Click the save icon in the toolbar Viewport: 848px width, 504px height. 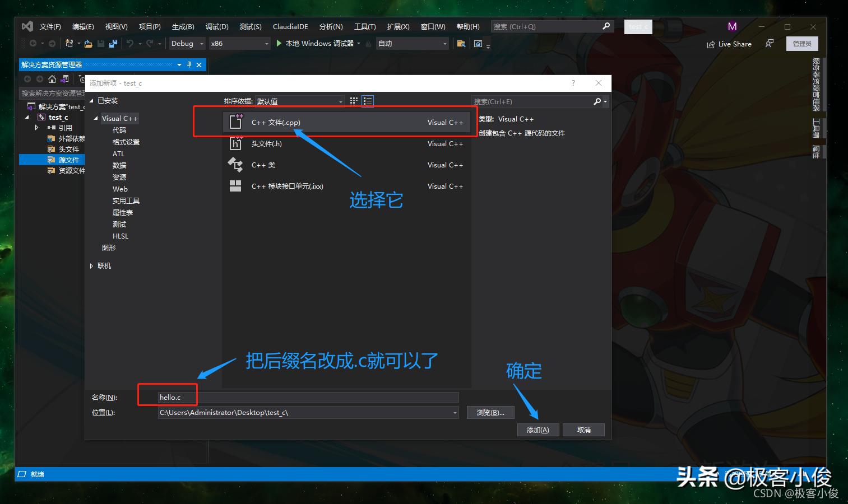100,43
